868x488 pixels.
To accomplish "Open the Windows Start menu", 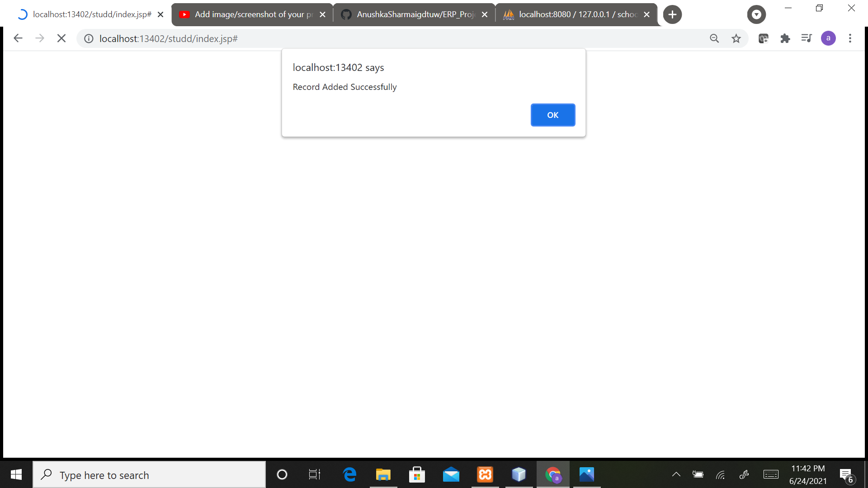I will [16, 474].
